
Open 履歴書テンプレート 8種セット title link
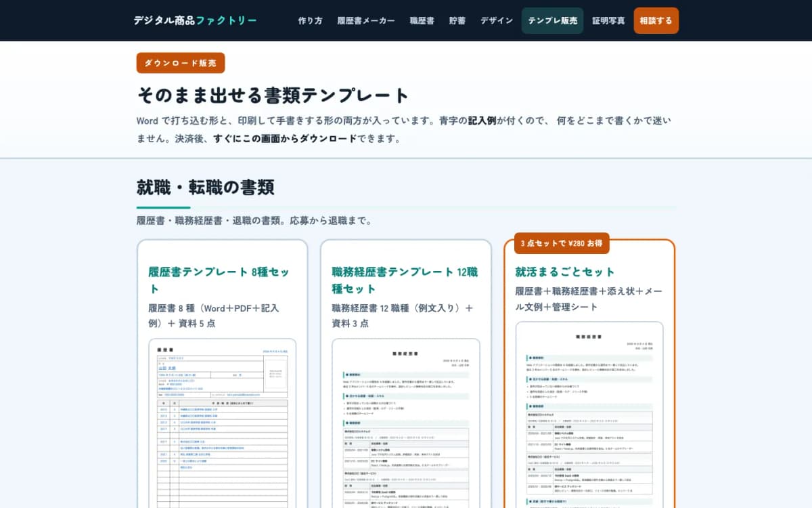tap(219, 280)
